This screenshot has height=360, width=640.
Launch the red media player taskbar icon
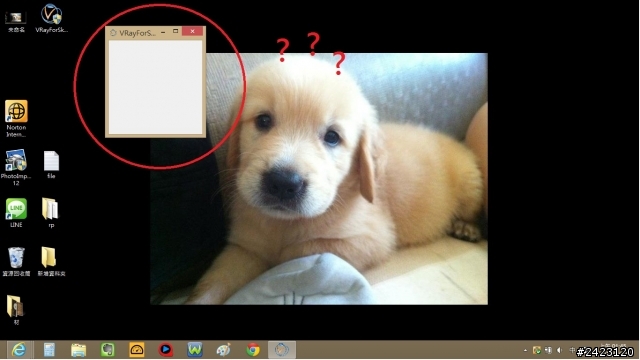pos(166,350)
